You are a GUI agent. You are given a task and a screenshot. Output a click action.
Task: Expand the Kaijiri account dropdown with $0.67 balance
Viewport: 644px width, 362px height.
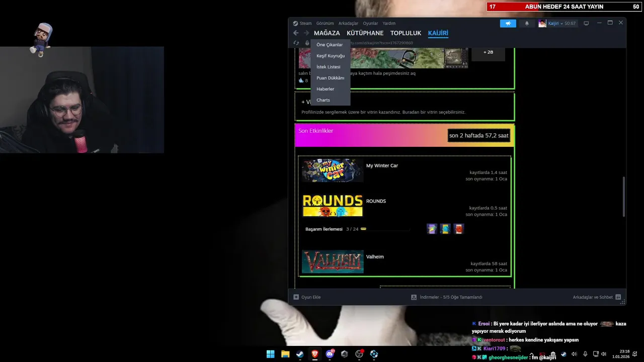coord(561,23)
